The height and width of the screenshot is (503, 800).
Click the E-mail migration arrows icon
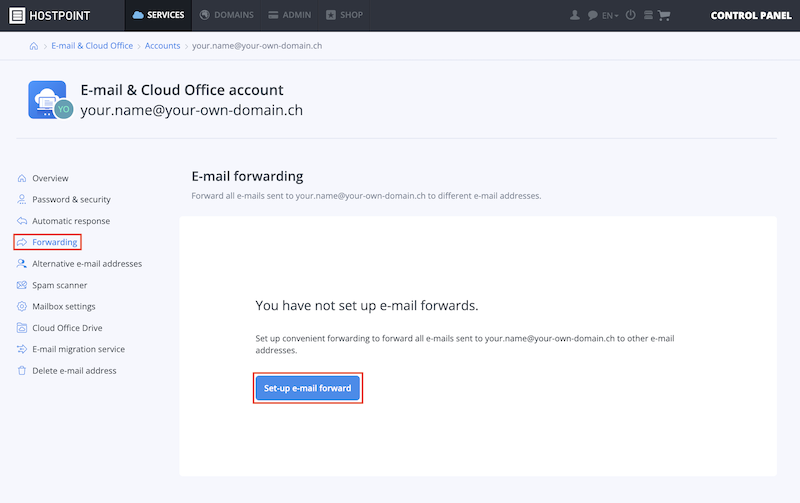click(x=21, y=349)
